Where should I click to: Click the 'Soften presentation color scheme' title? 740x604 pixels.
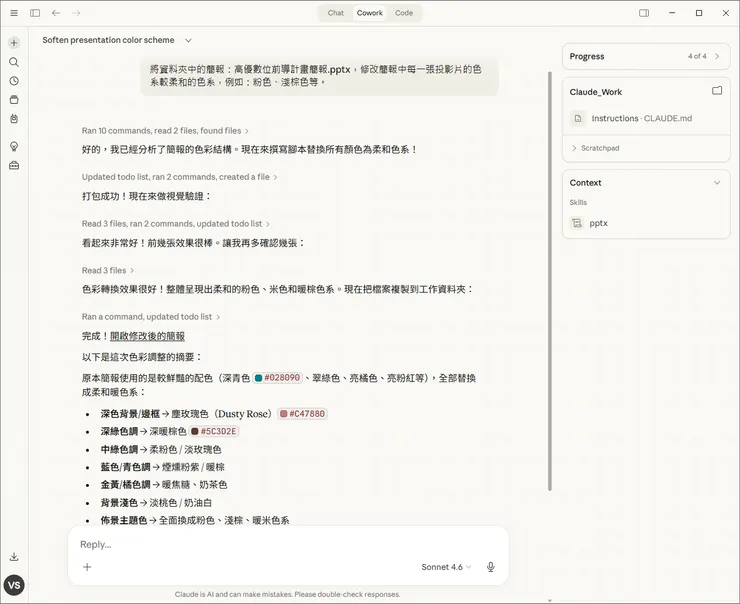click(108, 40)
